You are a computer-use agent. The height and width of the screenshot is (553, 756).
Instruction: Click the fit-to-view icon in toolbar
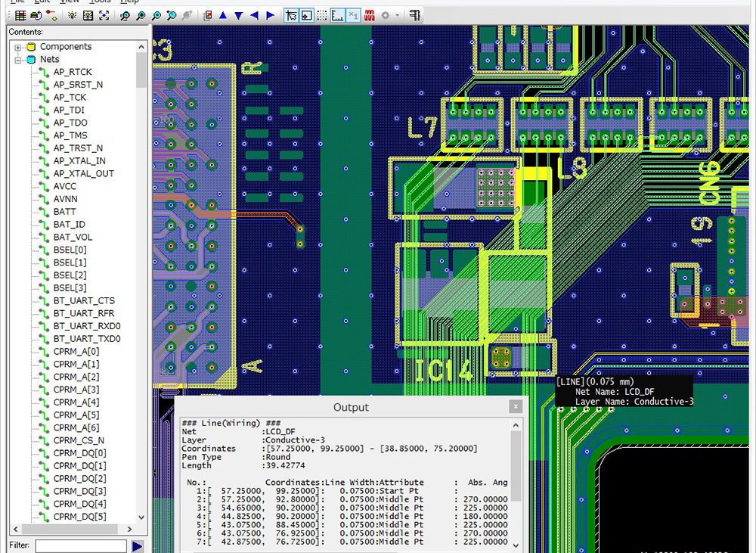(104, 15)
